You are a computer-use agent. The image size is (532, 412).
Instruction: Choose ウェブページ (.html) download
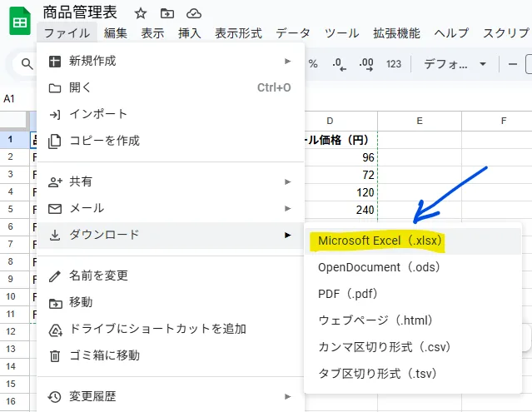[413, 320]
